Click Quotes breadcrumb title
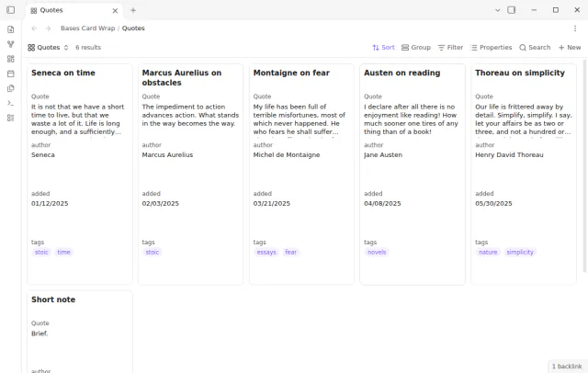Image resolution: width=588 pixels, height=373 pixels. [133, 28]
